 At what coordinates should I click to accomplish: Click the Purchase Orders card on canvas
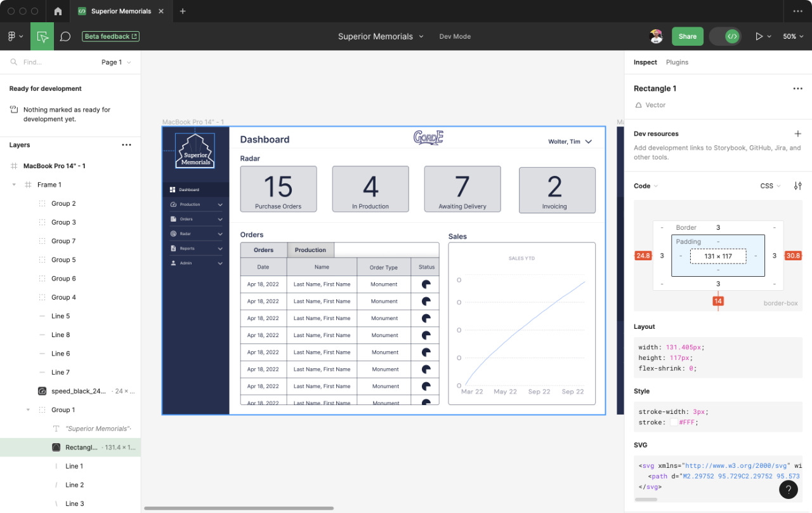coord(278,189)
